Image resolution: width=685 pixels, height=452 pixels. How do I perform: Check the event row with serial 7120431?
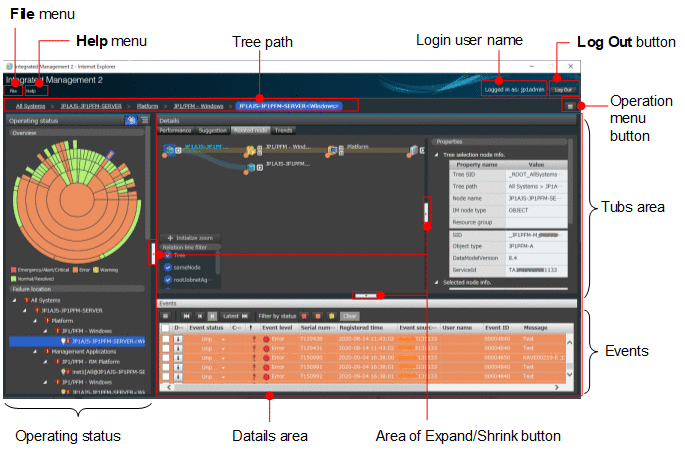click(166, 348)
